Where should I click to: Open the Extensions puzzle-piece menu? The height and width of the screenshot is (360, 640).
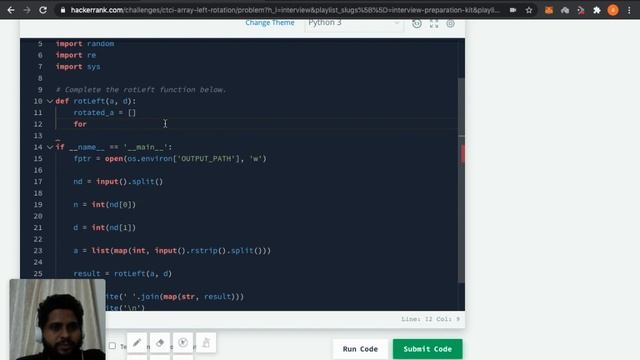[597, 10]
